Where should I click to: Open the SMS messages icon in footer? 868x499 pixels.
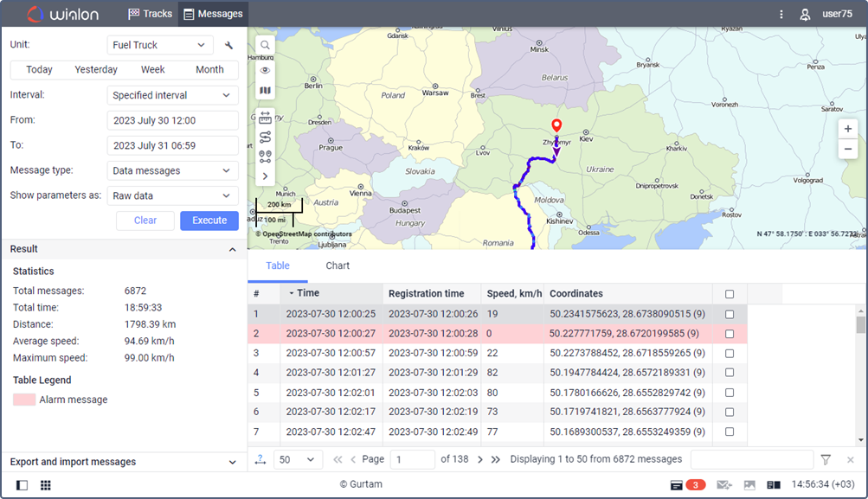(724, 485)
